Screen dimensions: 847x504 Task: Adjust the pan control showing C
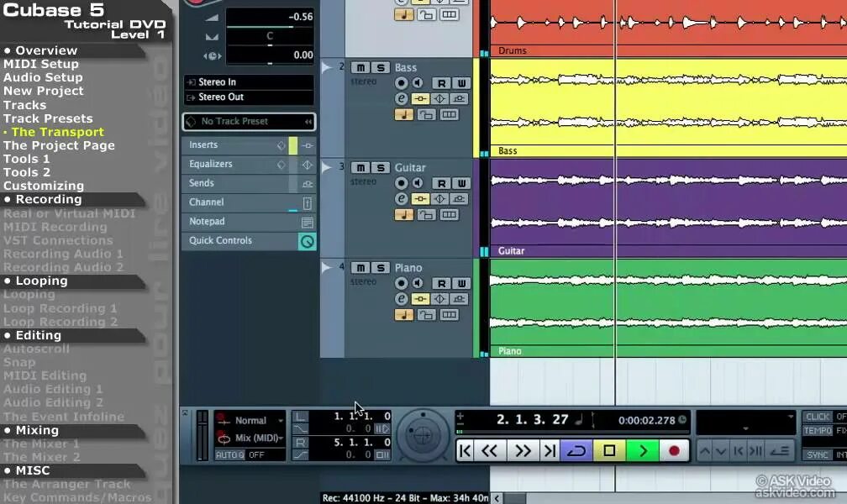coord(270,37)
